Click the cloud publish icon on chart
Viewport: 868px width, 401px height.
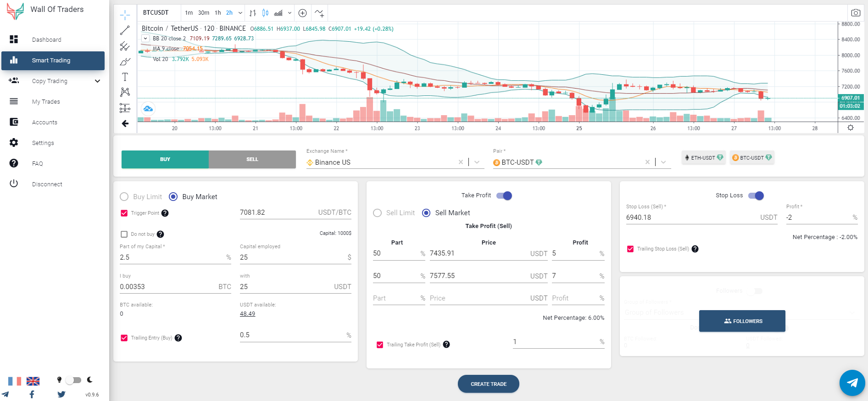tap(148, 109)
